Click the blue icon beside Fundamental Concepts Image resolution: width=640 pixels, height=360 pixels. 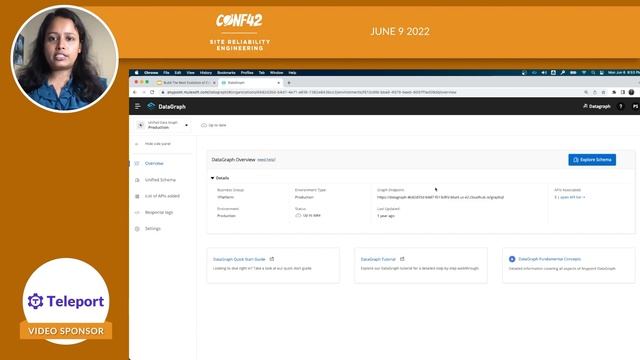click(x=512, y=259)
